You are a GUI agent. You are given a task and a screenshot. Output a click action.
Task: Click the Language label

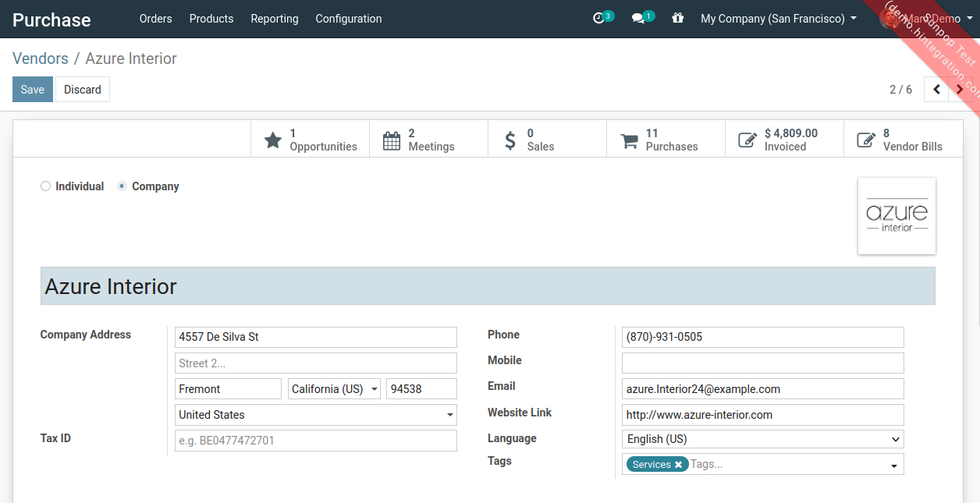pos(512,438)
